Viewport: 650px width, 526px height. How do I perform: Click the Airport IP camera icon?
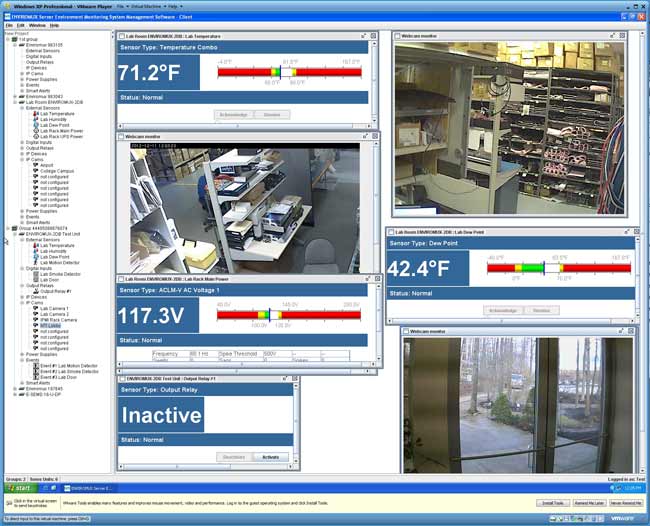pyautogui.click(x=35, y=165)
